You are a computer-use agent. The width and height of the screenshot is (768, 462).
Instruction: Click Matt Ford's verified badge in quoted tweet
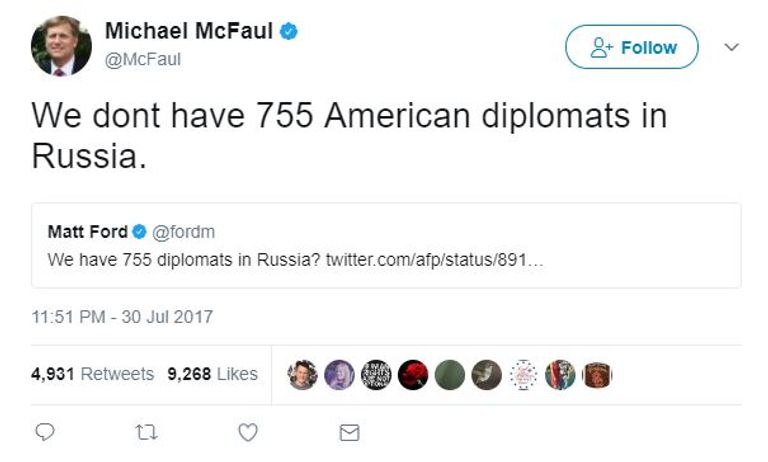(x=140, y=232)
